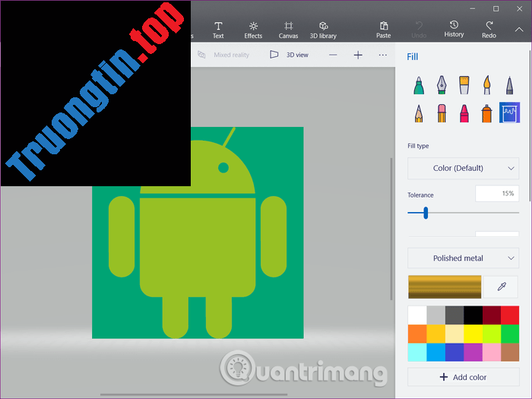Pick the pink color swatch
Image resolution: width=532 pixels, height=399 pixels.
[x=492, y=352]
